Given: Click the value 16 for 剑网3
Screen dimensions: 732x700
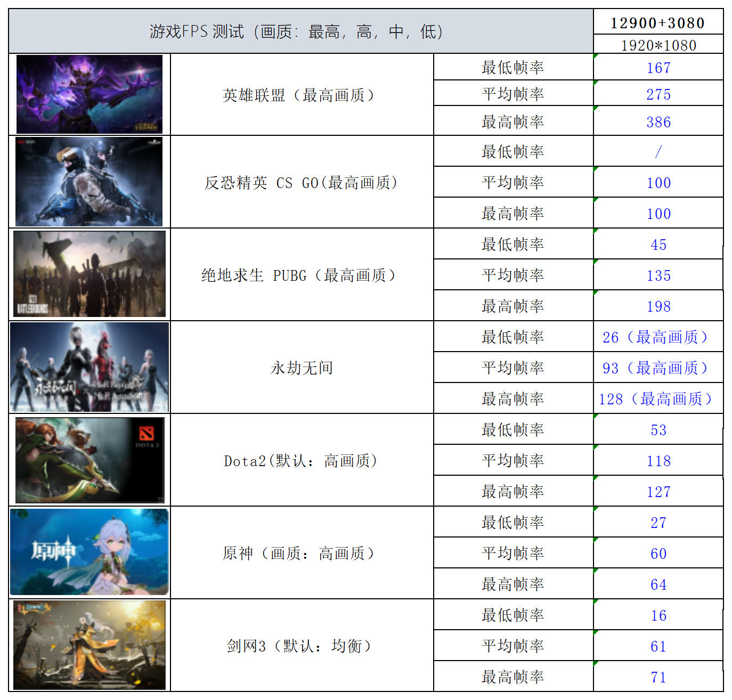Looking at the screenshot, I should click(658, 615).
